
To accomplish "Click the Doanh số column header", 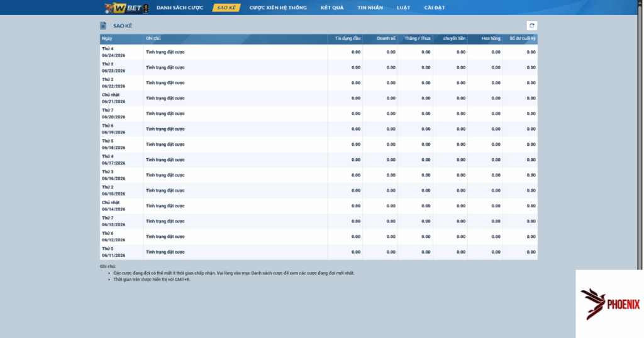I will click(386, 38).
